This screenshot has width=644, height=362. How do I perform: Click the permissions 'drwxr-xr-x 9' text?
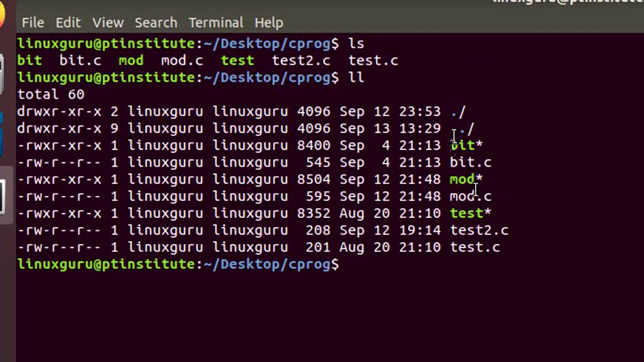coord(68,129)
